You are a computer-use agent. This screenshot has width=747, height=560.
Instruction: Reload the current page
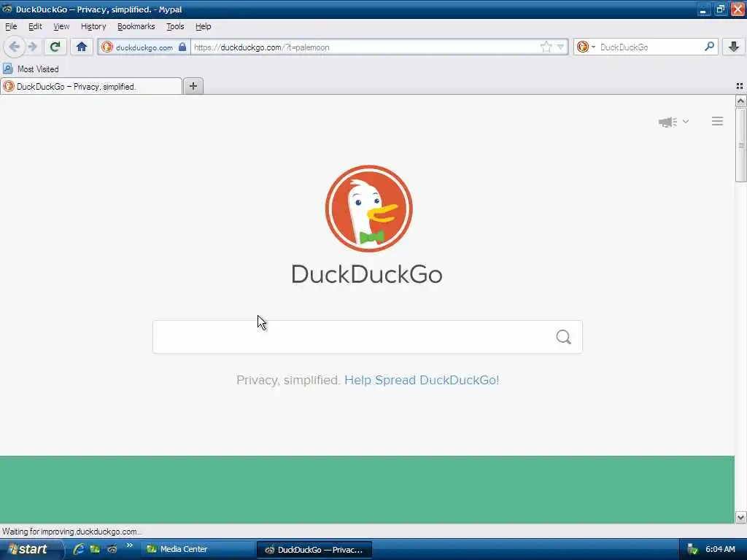click(x=55, y=47)
